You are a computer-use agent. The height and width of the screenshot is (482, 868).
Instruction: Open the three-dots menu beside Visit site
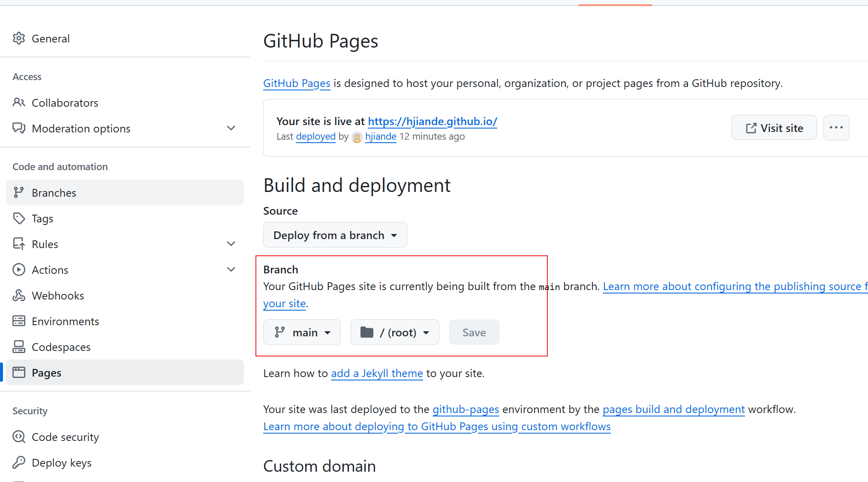[x=836, y=128]
